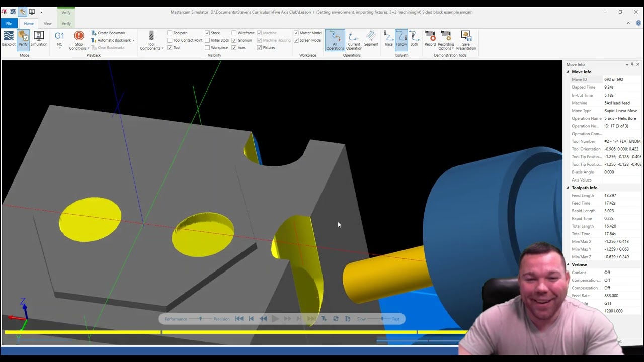
Task: Enable the Tool Contact Point checkbox
Action: coord(170,40)
